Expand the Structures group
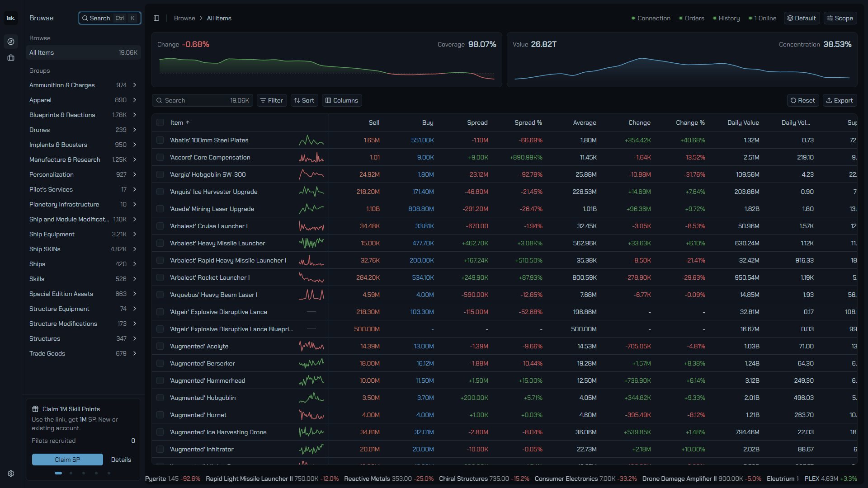Screen dimensions: 868x488 click(x=135, y=338)
